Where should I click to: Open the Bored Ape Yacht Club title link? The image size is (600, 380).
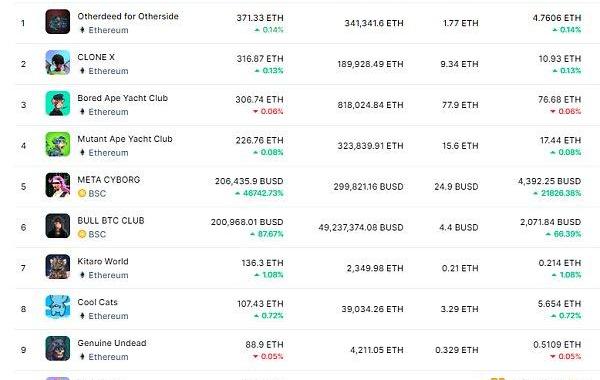122,98
